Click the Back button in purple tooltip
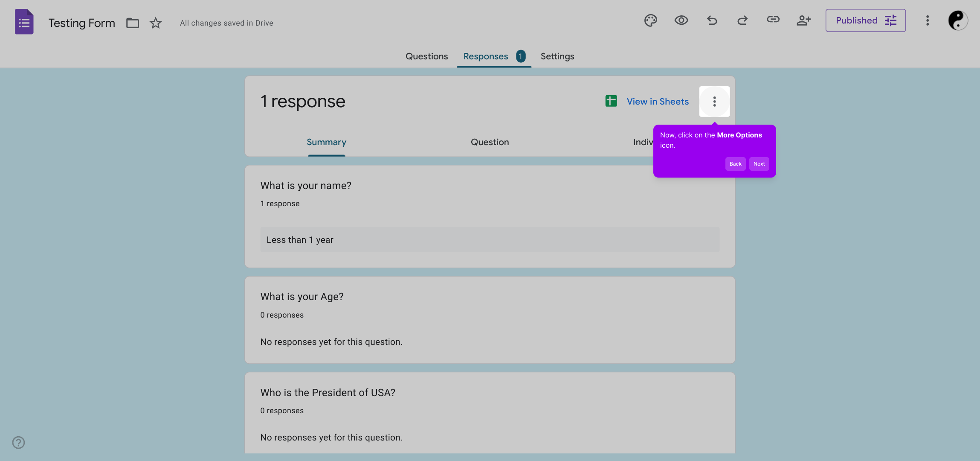 click(735, 163)
